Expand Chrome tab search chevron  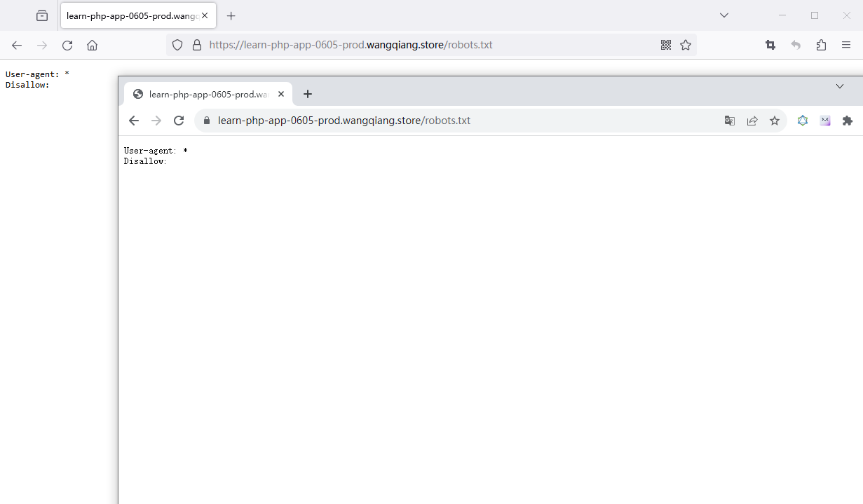tap(840, 86)
